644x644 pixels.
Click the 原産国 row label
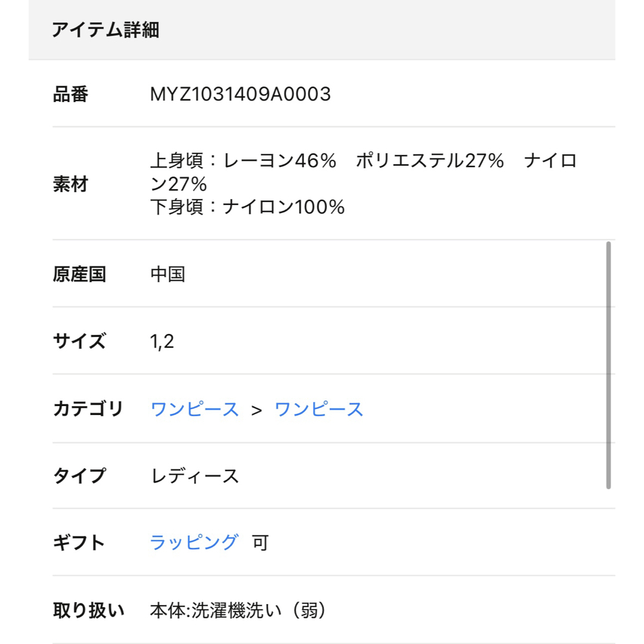coord(79,274)
